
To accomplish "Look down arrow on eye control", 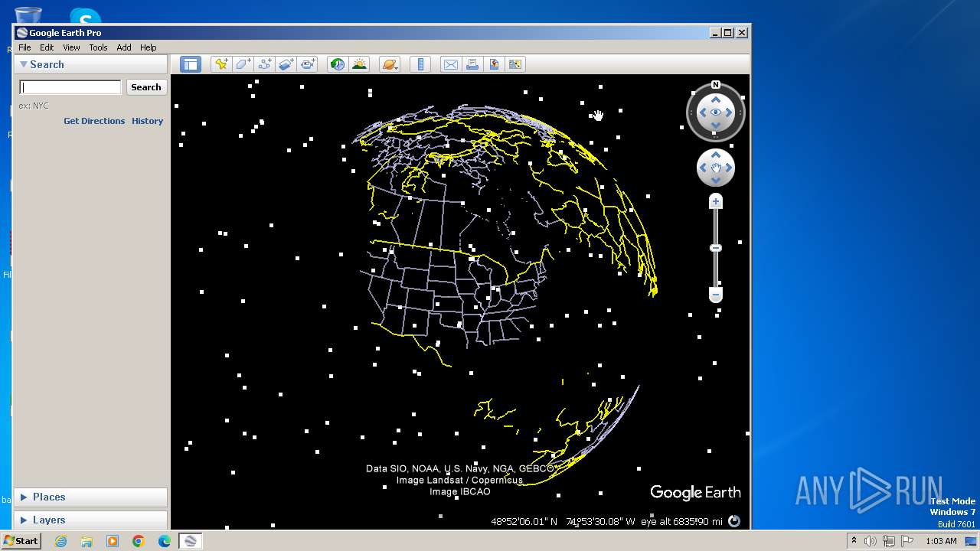I will [716, 127].
